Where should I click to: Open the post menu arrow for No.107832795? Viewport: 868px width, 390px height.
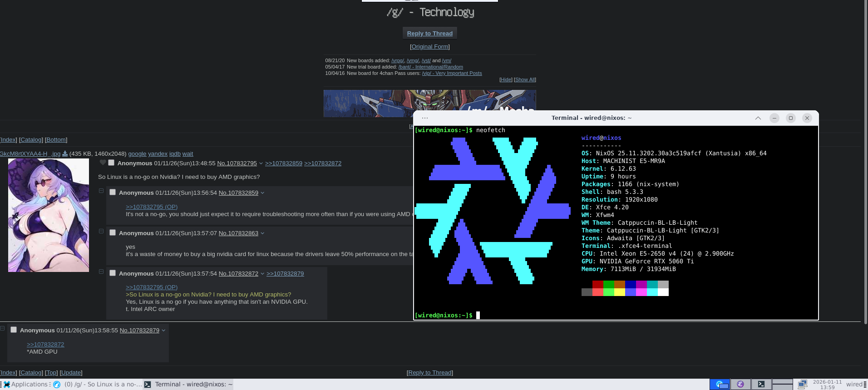point(261,163)
